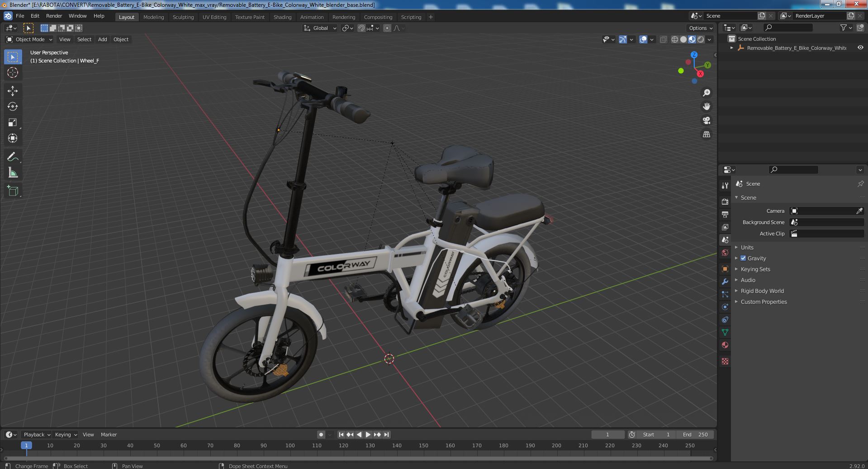This screenshot has width=868, height=469.
Task: Select the Transform tool
Action: [13, 138]
